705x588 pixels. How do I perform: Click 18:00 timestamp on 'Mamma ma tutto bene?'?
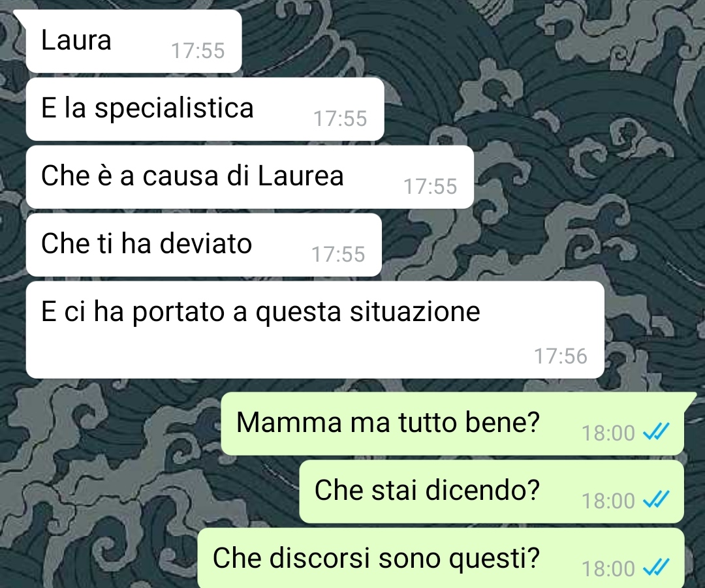[608, 433]
